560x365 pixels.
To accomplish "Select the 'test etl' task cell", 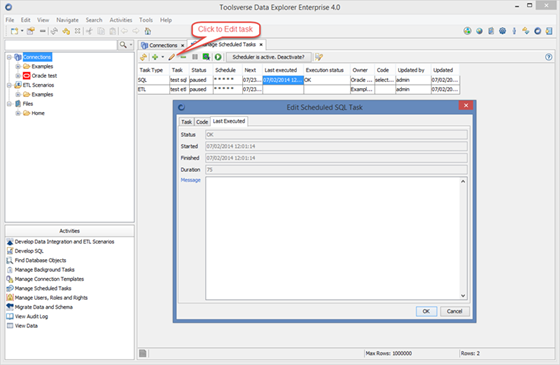I will 179,89.
